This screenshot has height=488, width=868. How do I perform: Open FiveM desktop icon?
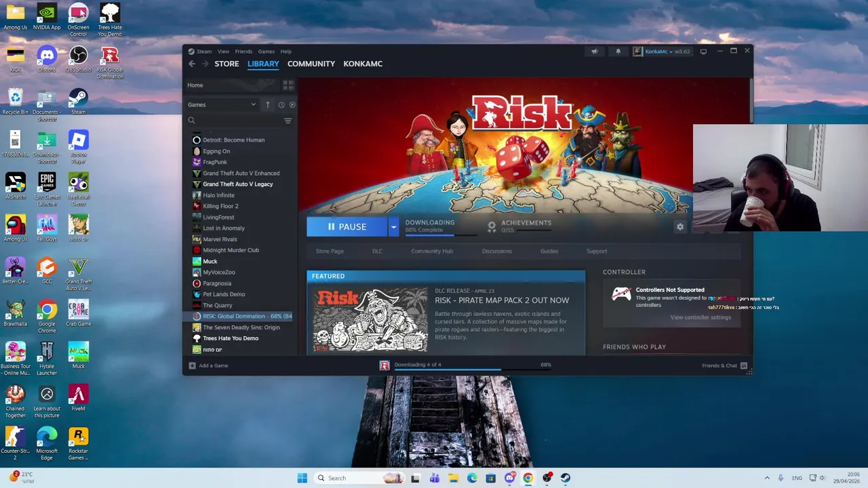(78, 399)
